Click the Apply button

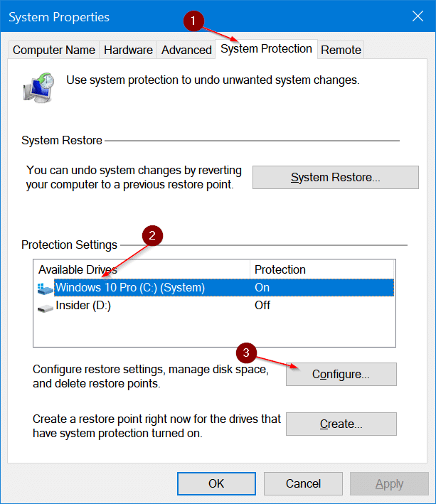(x=389, y=483)
